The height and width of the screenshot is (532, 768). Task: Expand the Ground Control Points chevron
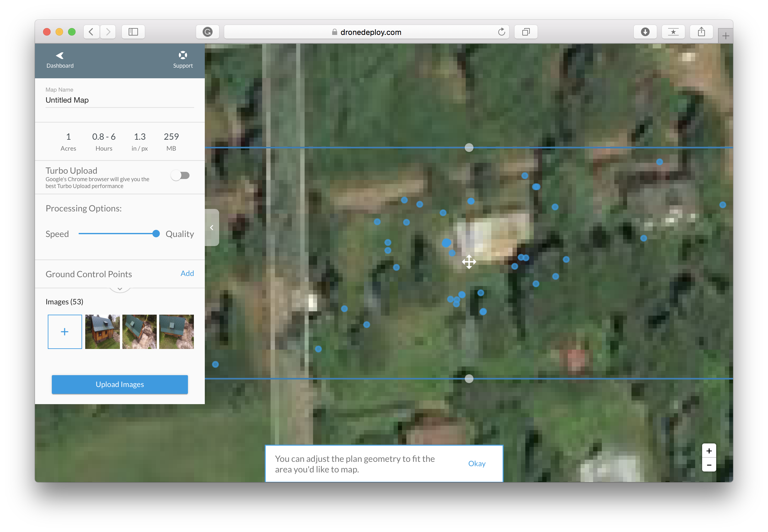120,289
